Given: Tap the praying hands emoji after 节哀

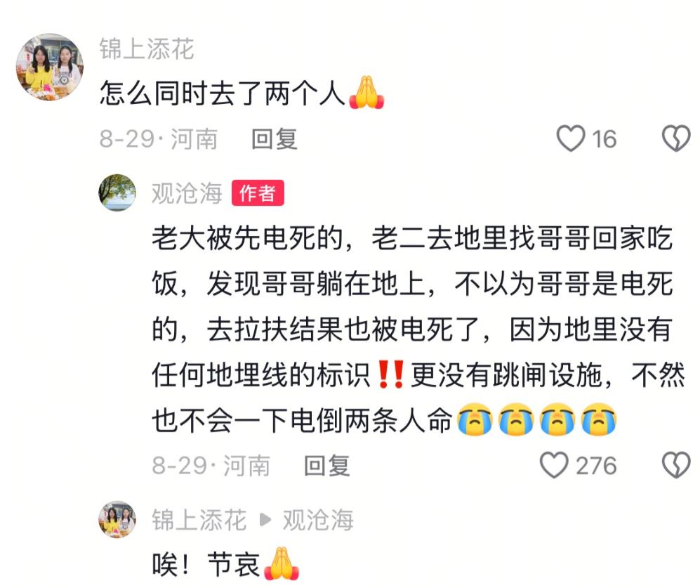Looking at the screenshot, I should point(282,563).
